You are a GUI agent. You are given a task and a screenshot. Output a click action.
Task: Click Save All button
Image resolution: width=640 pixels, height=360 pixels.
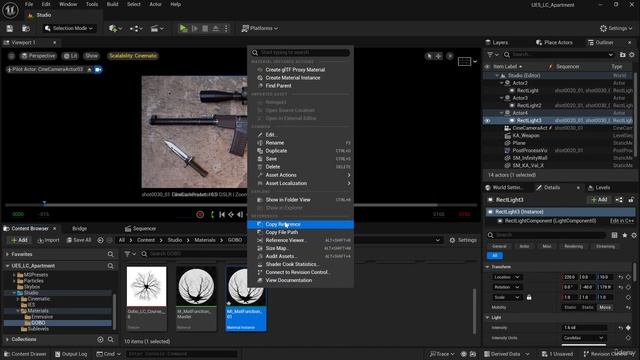pyautogui.click(x=79, y=240)
